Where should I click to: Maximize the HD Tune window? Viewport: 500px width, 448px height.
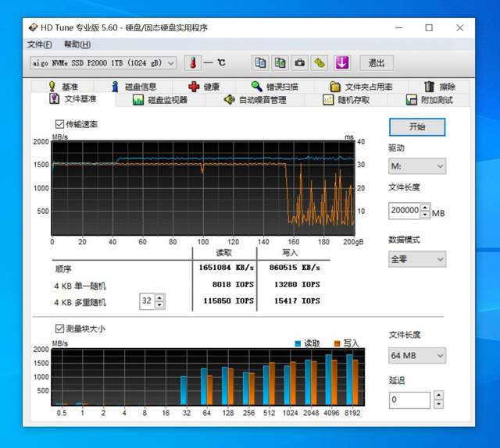point(429,28)
